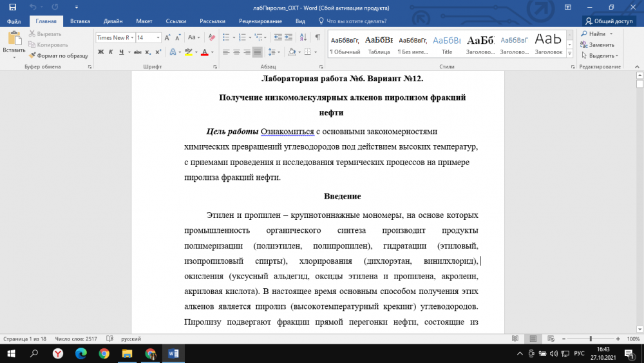Click the Найти find button
This screenshot has height=363, width=644.
(596, 34)
